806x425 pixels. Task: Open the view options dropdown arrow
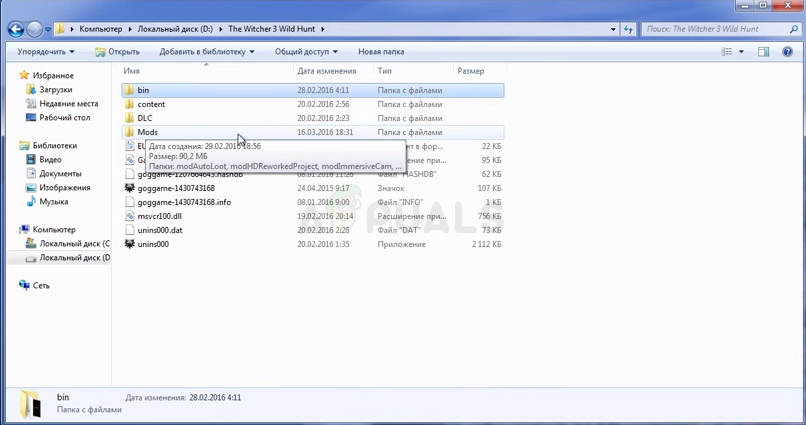coord(741,52)
